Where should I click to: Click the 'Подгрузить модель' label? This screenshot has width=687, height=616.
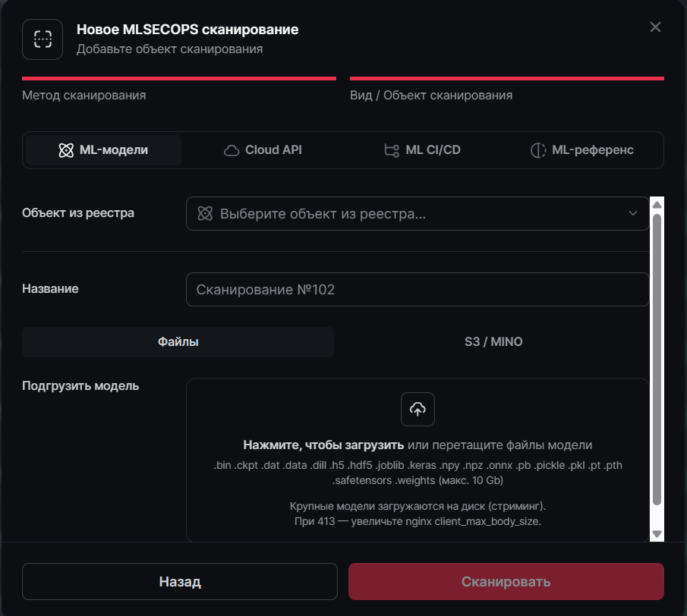pyautogui.click(x=80, y=385)
